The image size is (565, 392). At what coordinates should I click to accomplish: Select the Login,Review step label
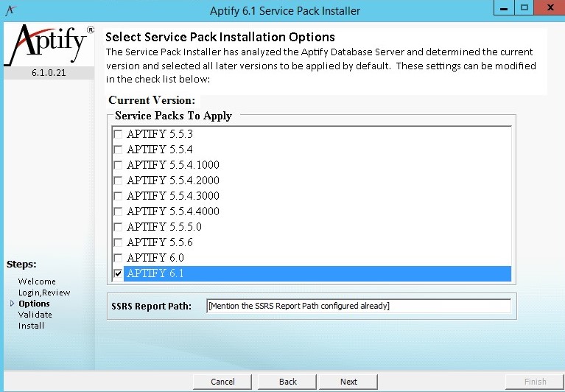tap(44, 293)
